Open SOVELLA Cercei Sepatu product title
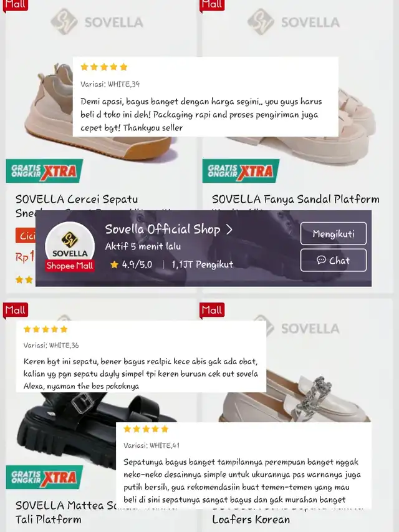 77,199
